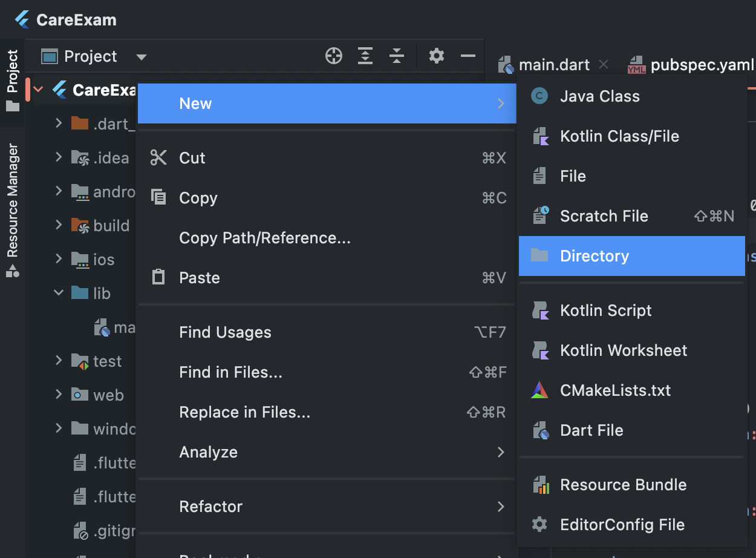Click the Dart File icon
The height and width of the screenshot is (558, 756).
click(x=539, y=430)
